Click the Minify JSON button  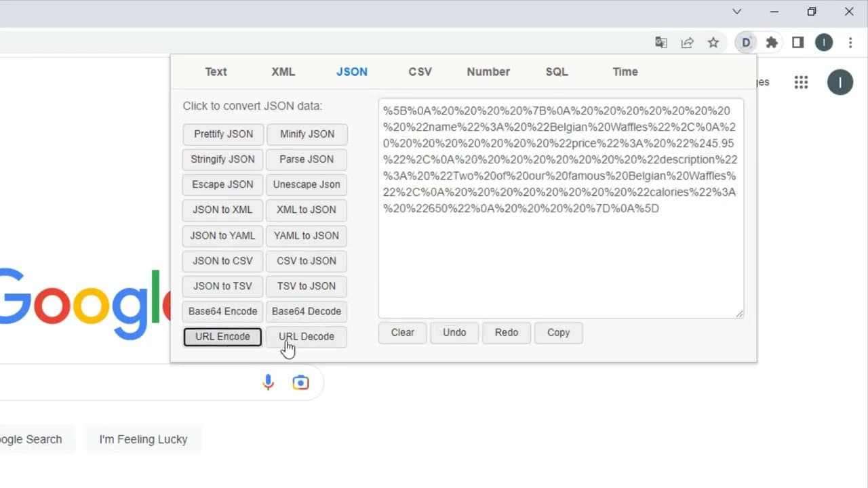click(x=307, y=134)
